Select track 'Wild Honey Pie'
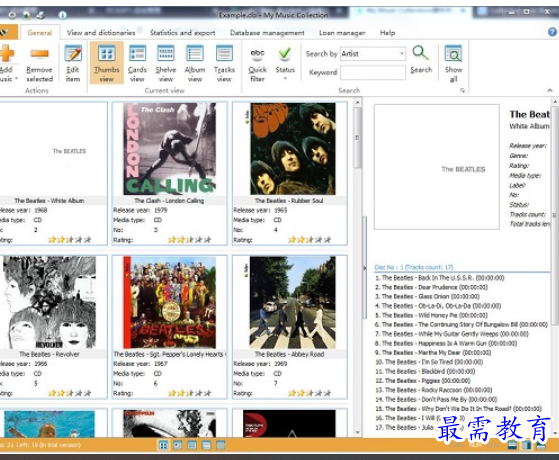The image size is (559, 460). pyautogui.click(x=431, y=315)
